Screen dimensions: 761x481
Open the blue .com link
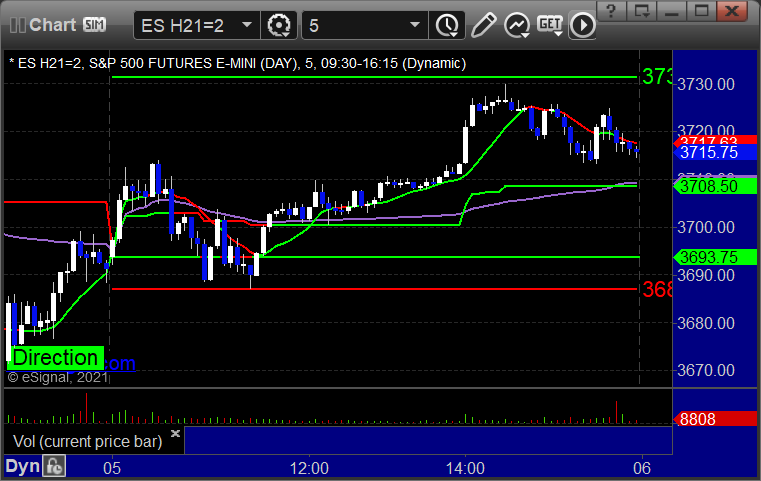pos(119,363)
